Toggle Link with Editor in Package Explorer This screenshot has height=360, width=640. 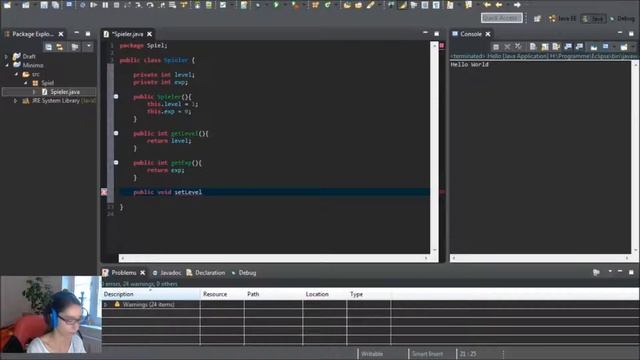click(60, 47)
